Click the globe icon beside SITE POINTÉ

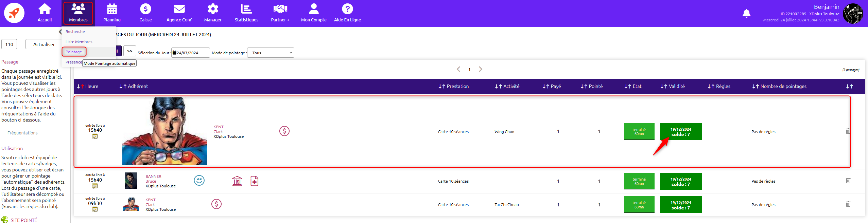[x=5, y=220]
